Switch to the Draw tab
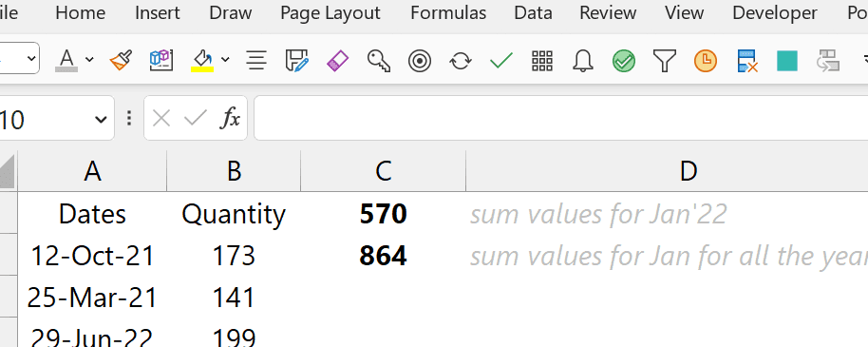The image size is (868, 347). (x=230, y=12)
